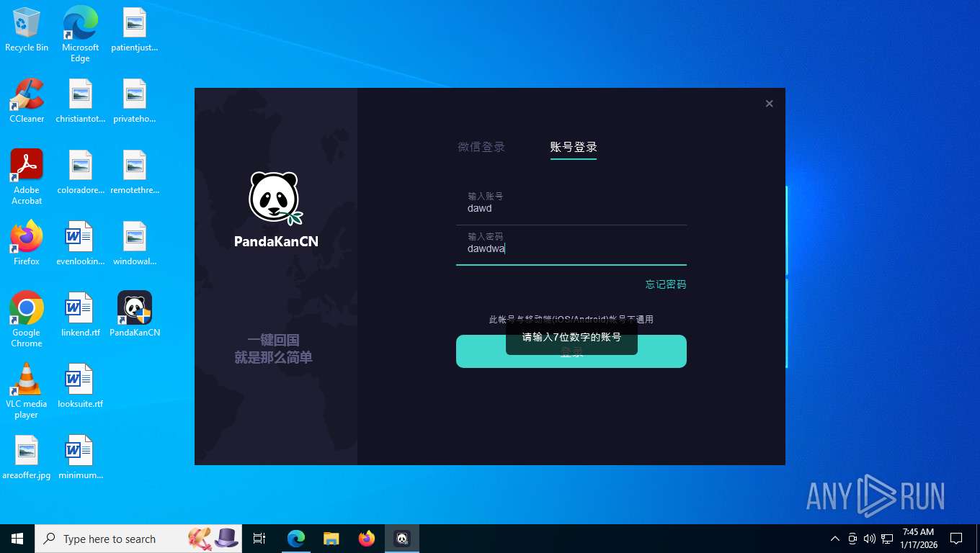Screen dimensions: 980x553
Task: Open the Google Chrome desktop shortcut
Action: 27,320
